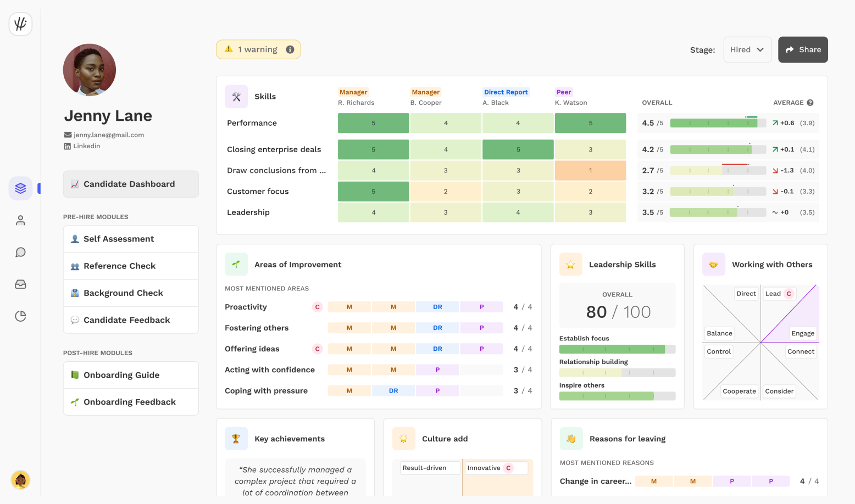Open the person profile sidebar icon
The height and width of the screenshot is (504, 855).
(20, 220)
